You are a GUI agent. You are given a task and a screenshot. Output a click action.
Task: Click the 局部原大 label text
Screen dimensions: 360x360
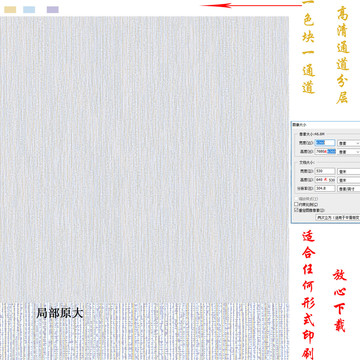point(59,313)
